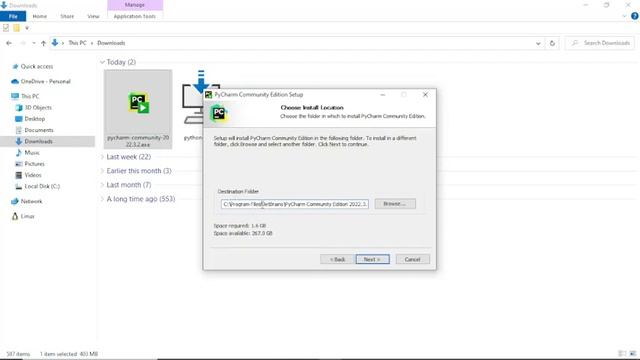640x360 pixels.
Task: Expand the Last month (7) group
Action: (102, 185)
